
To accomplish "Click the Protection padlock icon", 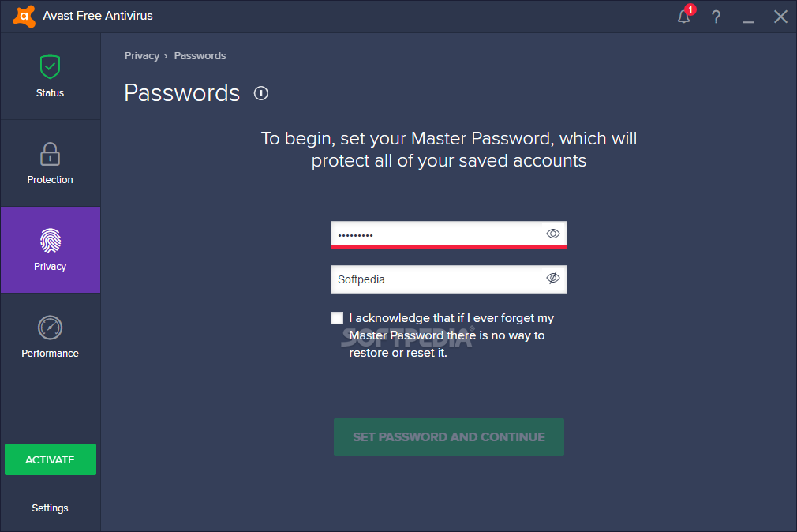I will tap(50, 154).
